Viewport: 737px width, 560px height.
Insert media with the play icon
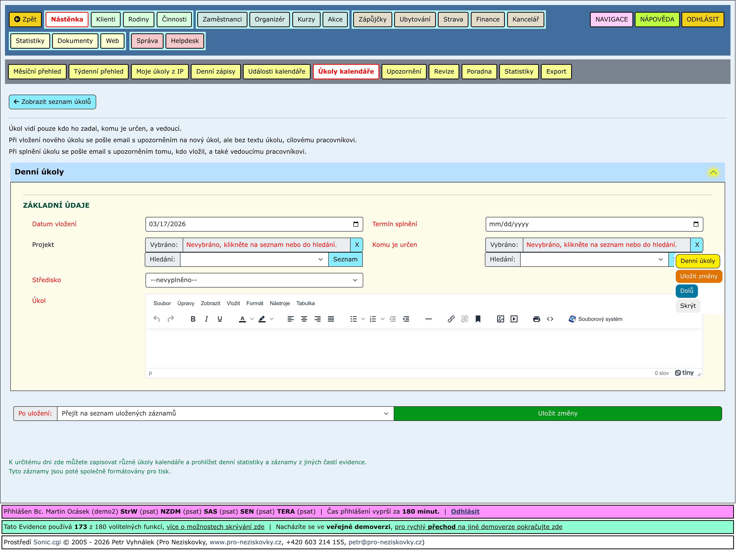click(x=514, y=319)
